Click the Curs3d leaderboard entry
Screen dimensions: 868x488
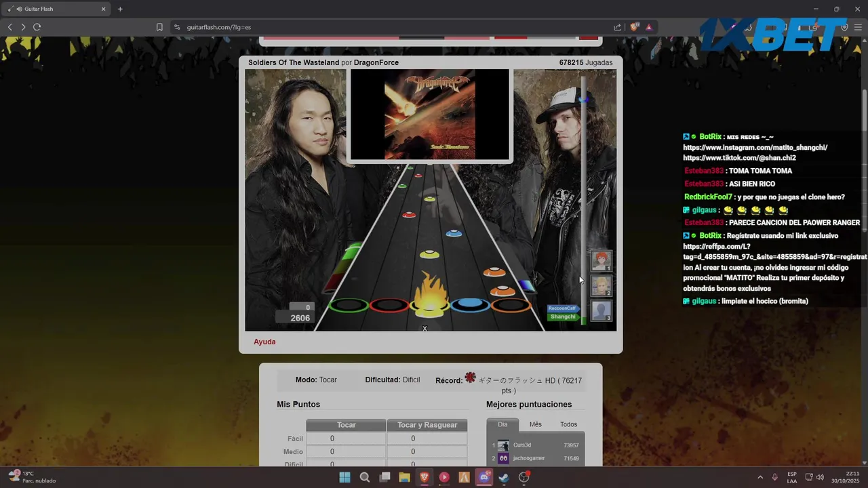[536, 445]
